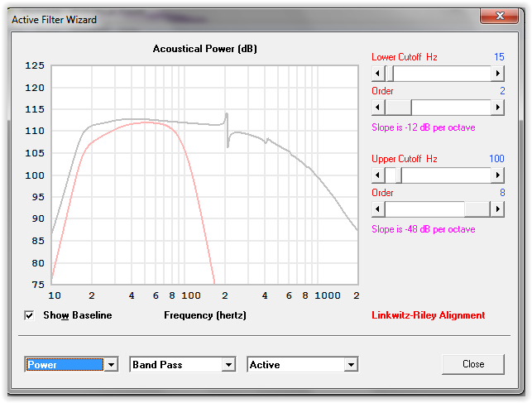Open the Active filter mode dropdown

[x=351, y=365]
